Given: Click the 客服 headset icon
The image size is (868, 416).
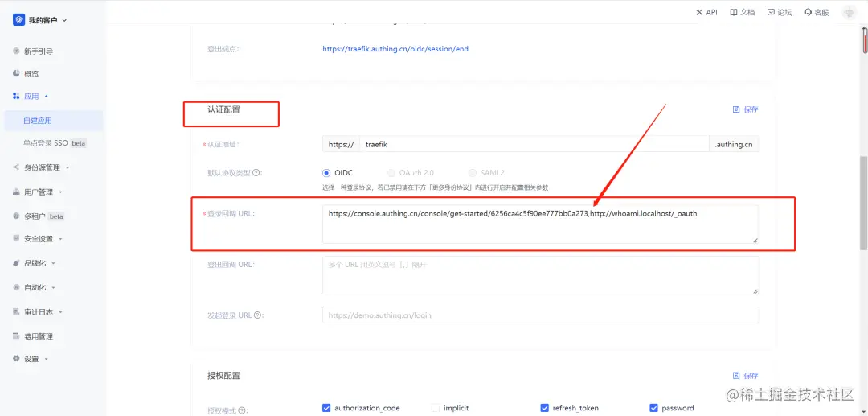Looking at the screenshot, I should click(x=808, y=12).
